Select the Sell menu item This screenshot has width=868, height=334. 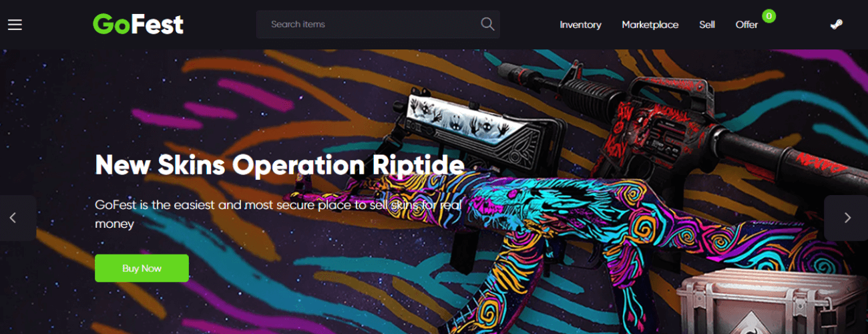point(707,25)
